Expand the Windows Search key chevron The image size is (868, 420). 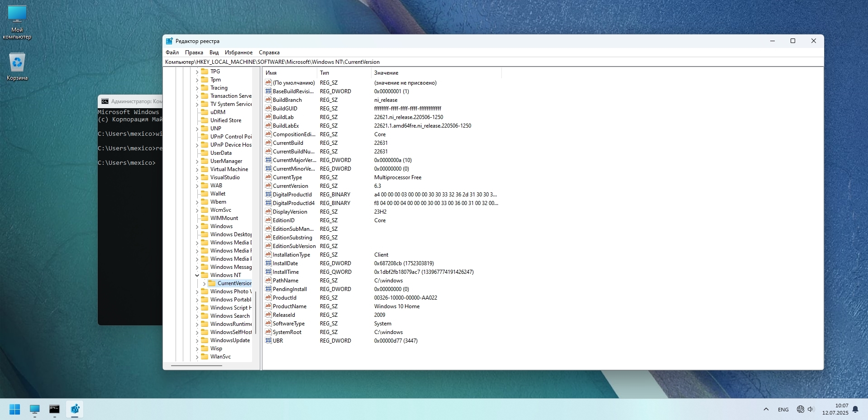[x=197, y=316]
